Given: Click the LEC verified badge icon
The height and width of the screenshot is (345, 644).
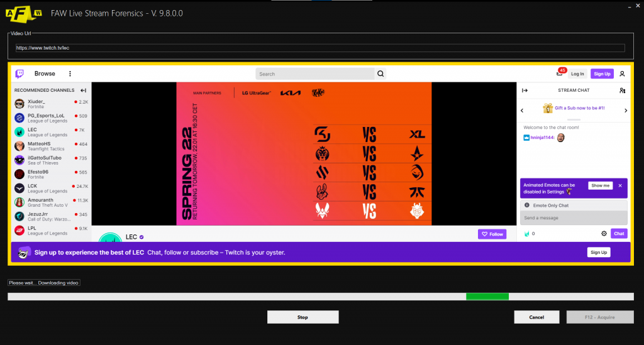Looking at the screenshot, I should pyautogui.click(x=142, y=237).
